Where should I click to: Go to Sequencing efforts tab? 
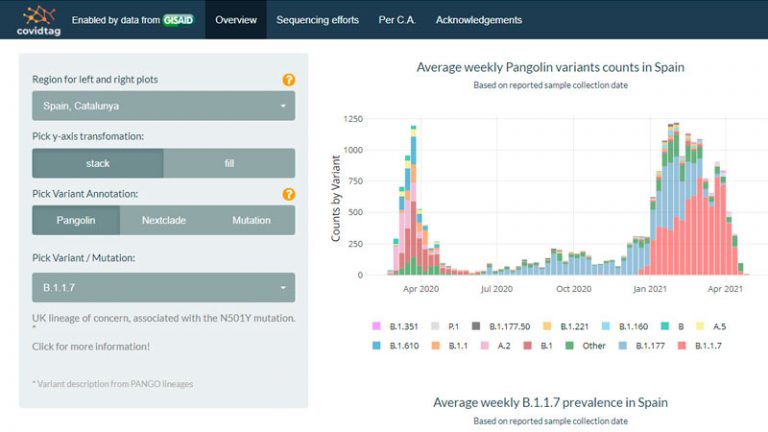(x=316, y=20)
